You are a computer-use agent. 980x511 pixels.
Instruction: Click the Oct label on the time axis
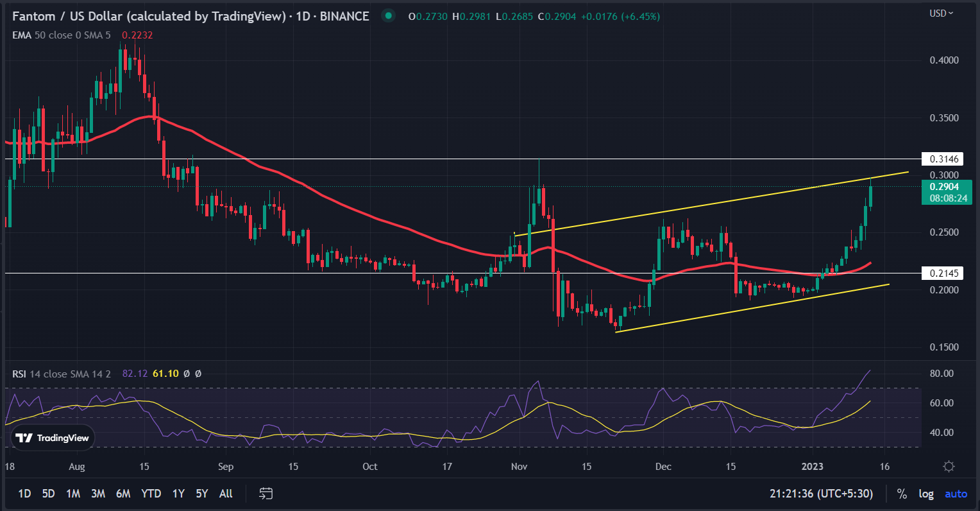[x=370, y=467]
